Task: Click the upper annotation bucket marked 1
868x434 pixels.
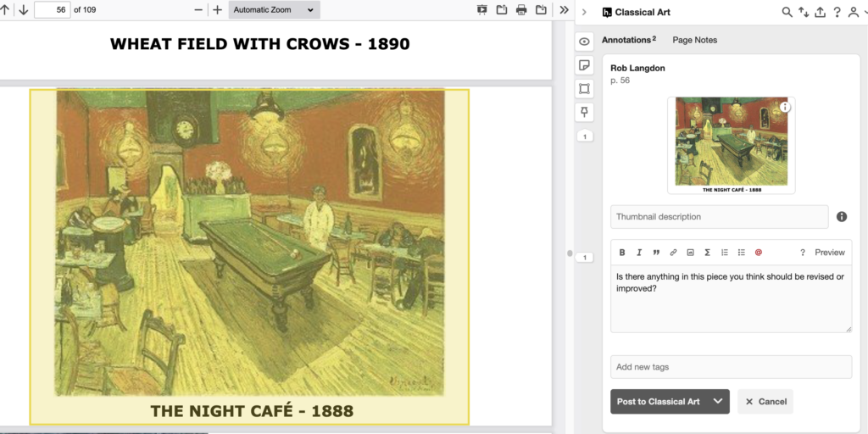Action: point(585,136)
